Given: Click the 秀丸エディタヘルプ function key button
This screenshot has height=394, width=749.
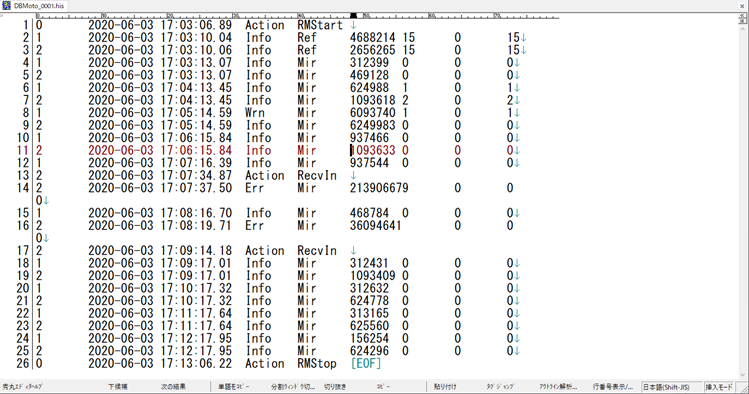Looking at the screenshot, I should click(x=22, y=387).
